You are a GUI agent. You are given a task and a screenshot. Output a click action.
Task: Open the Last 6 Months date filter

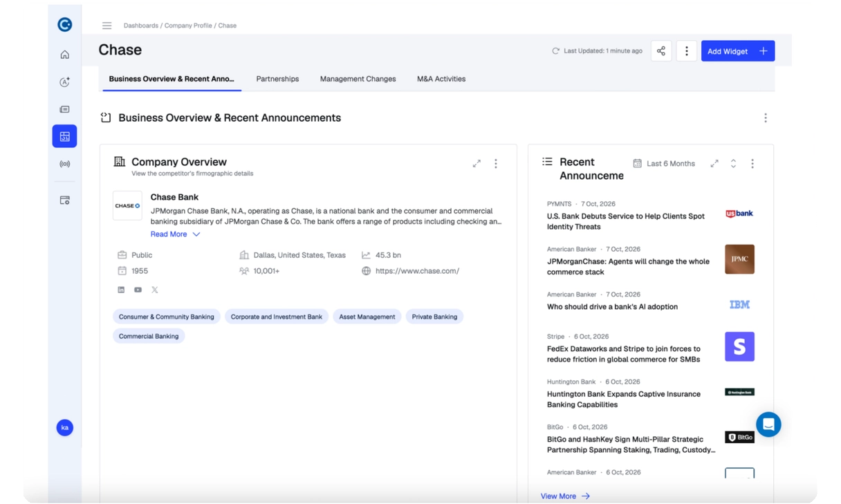[x=664, y=164]
